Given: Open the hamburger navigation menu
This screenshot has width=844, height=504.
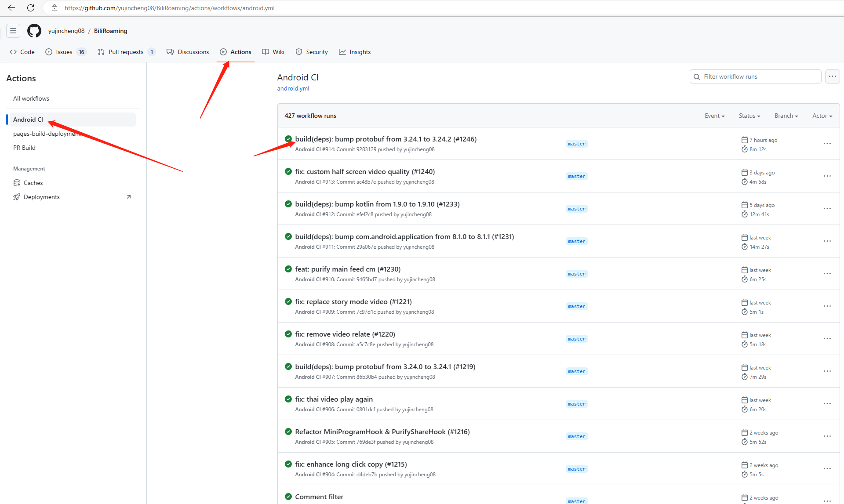Looking at the screenshot, I should pos(13,31).
